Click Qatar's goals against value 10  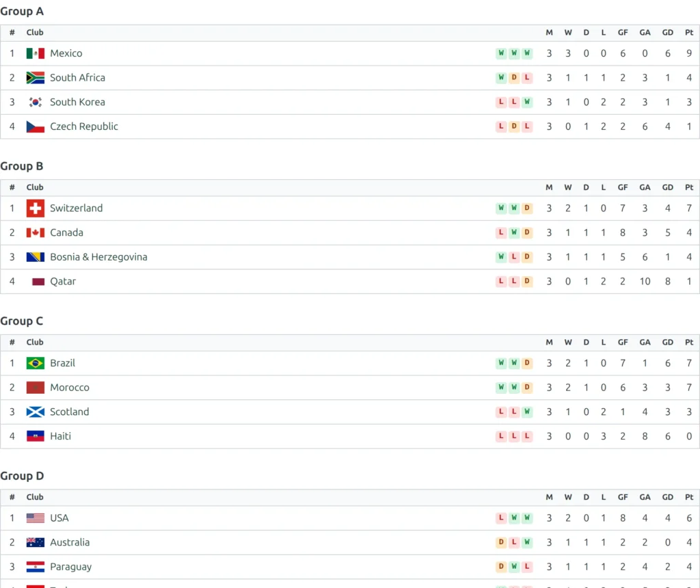[x=645, y=282]
